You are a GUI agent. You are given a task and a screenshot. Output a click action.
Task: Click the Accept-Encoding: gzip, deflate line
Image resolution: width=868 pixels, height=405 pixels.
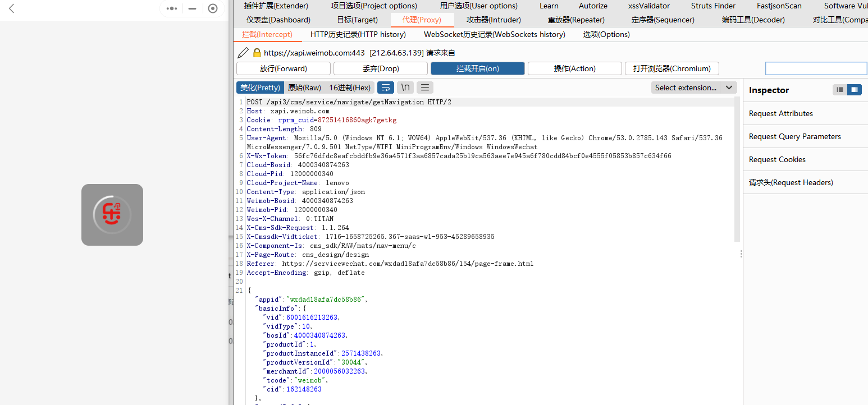pyautogui.click(x=305, y=273)
